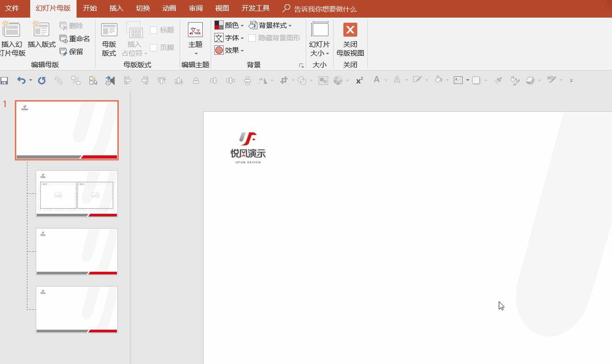Click the Align Left icon
612x364 pixels.
pos(128,81)
